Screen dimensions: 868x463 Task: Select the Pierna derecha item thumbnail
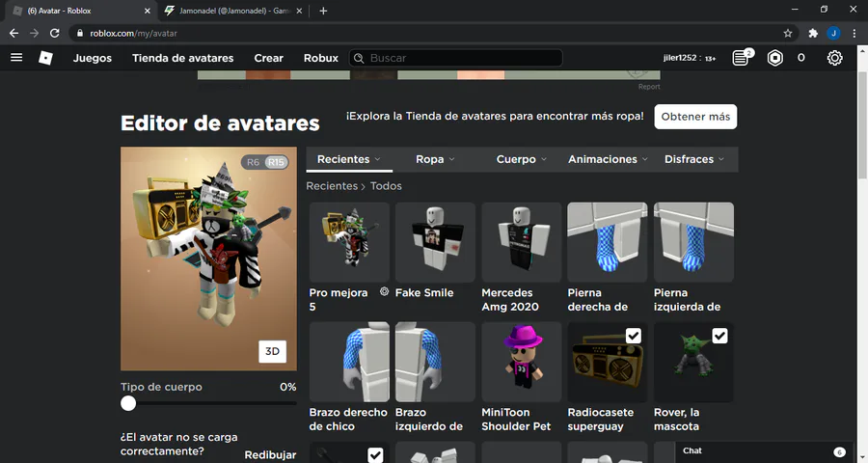pos(608,242)
